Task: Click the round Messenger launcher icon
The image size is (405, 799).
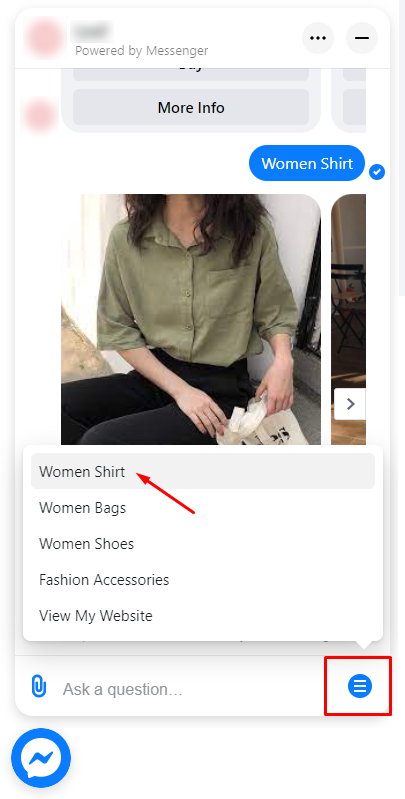Action: [x=41, y=758]
